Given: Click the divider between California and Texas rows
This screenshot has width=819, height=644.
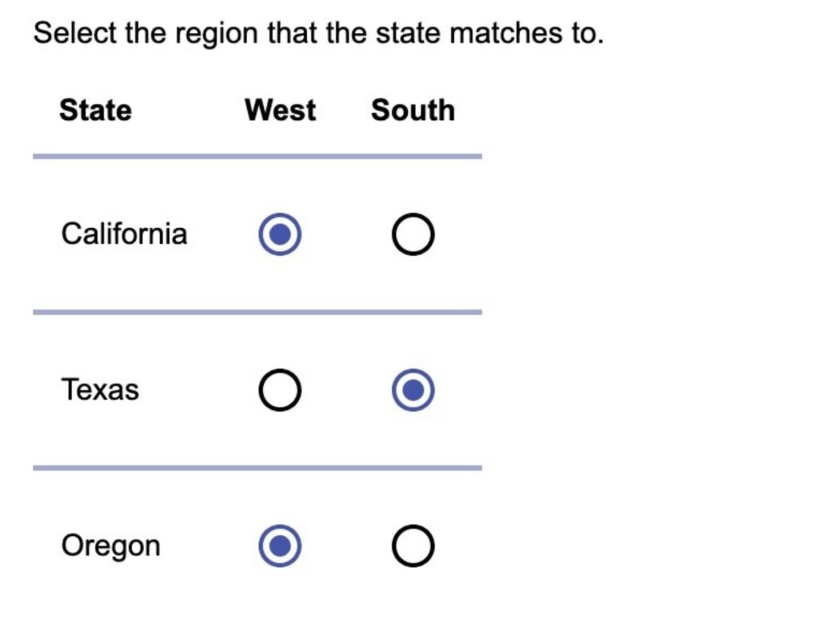Looking at the screenshot, I should point(258,312).
